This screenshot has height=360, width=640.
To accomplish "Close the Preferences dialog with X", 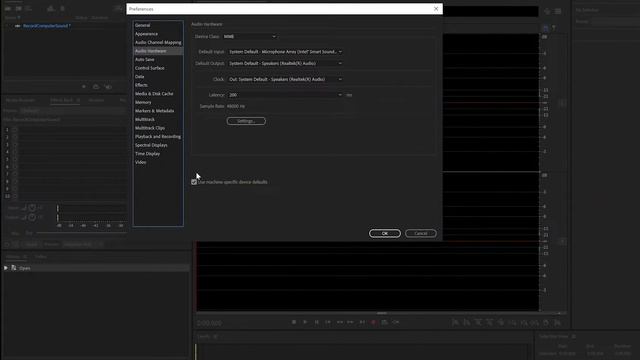I will [x=436, y=9].
